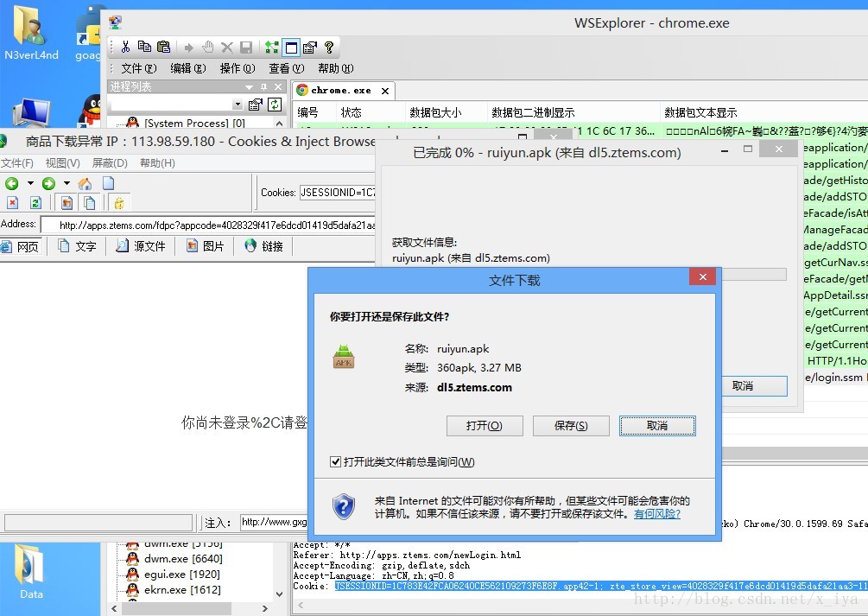Click the Address URL input field
The image size is (868, 616).
(208, 225)
